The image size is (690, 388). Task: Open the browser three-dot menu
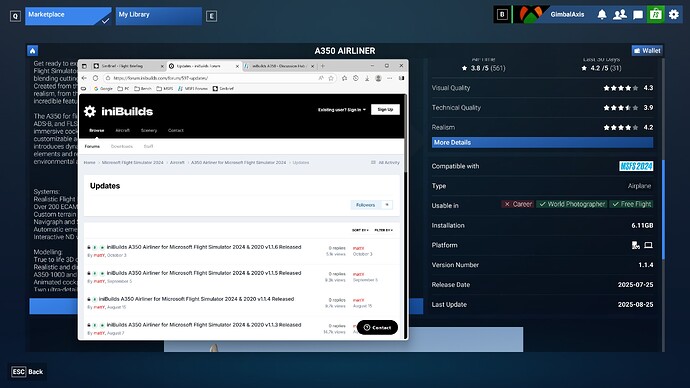click(x=389, y=78)
